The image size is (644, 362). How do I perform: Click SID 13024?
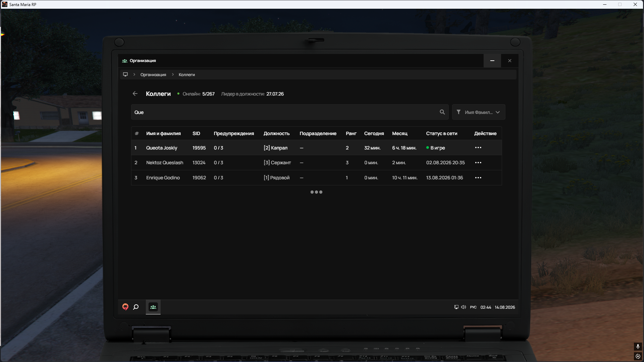click(199, 163)
